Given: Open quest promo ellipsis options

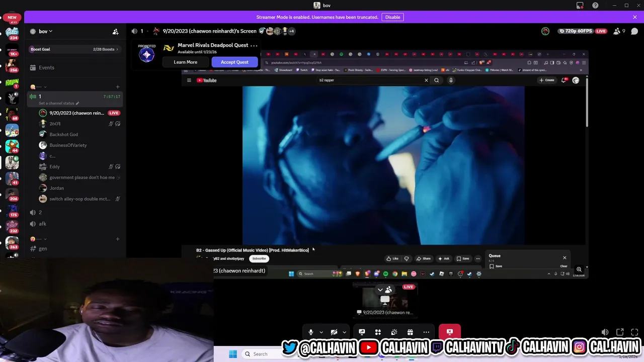Looking at the screenshot, I should pos(254,45).
